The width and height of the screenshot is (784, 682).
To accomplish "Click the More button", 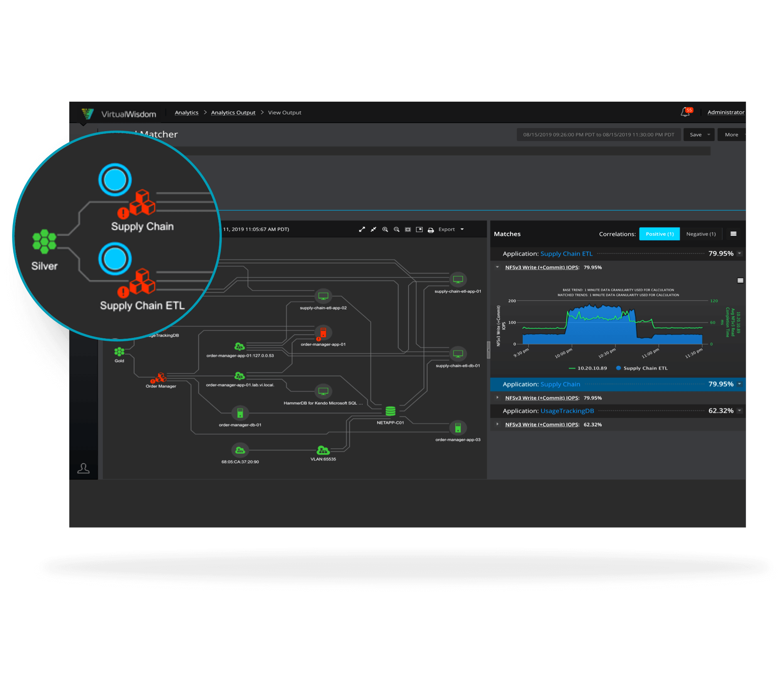I will (x=732, y=134).
